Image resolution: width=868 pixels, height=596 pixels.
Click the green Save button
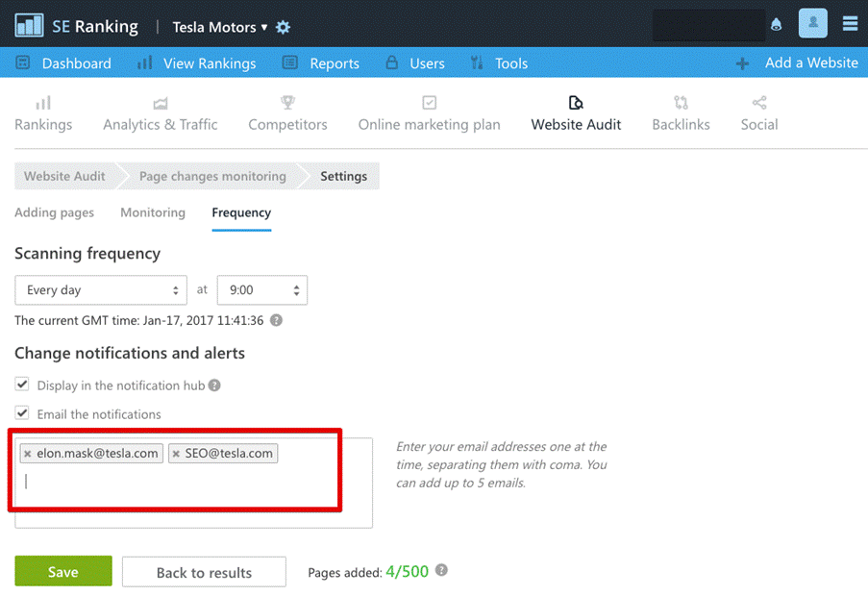click(63, 571)
